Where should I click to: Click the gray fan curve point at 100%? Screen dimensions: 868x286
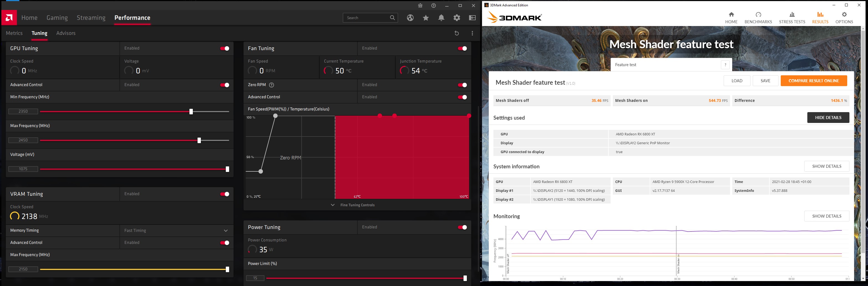(275, 116)
